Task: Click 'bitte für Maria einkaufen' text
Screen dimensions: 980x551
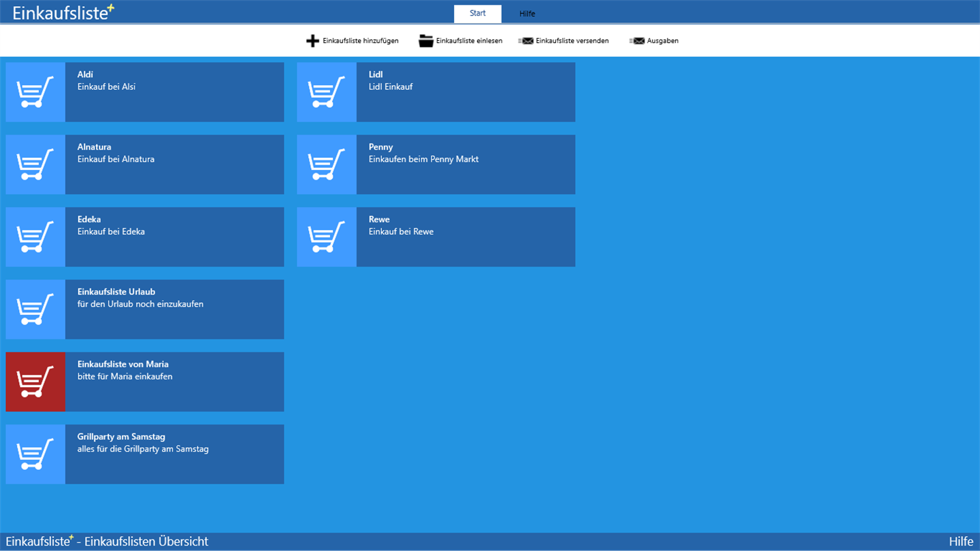Action: point(125,376)
